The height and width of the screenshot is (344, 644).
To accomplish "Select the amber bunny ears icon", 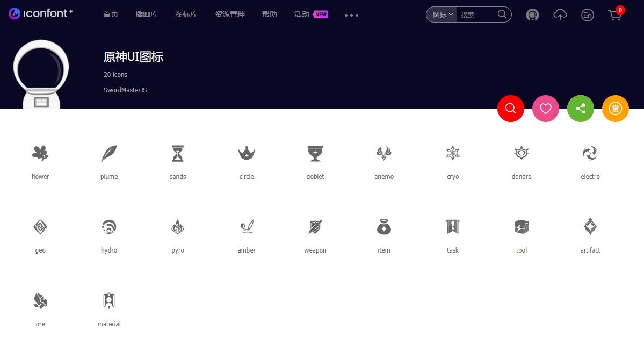I will 247,227.
